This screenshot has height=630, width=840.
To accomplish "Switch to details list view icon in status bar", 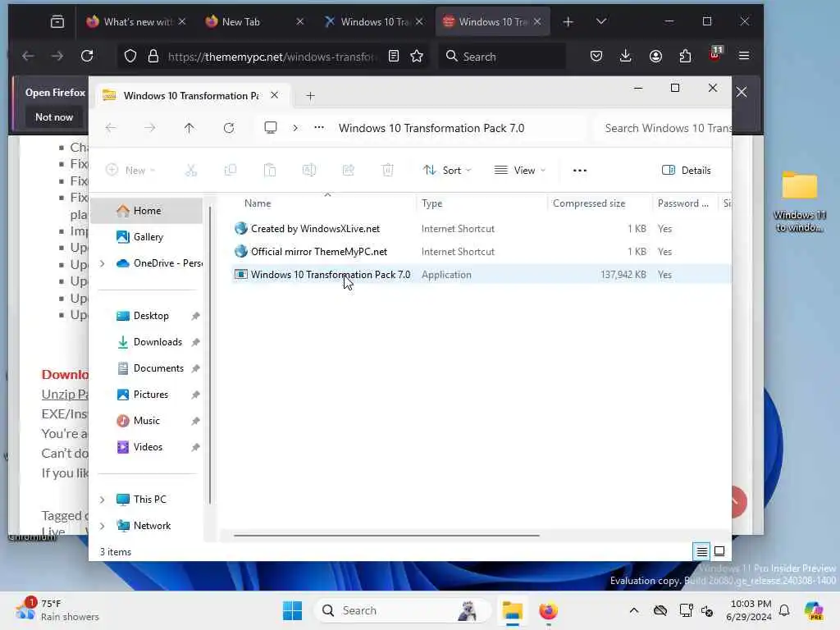I will (702, 551).
